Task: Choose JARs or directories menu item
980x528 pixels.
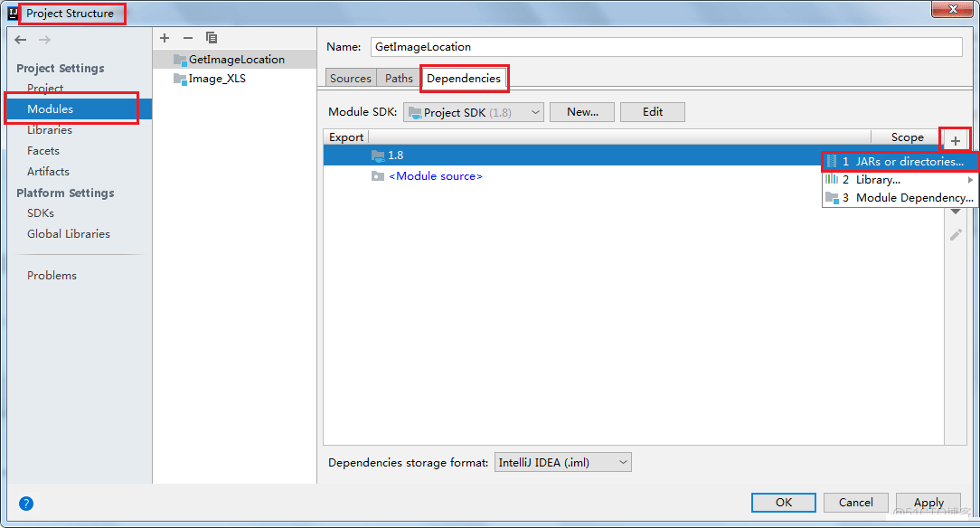Action: point(900,161)
